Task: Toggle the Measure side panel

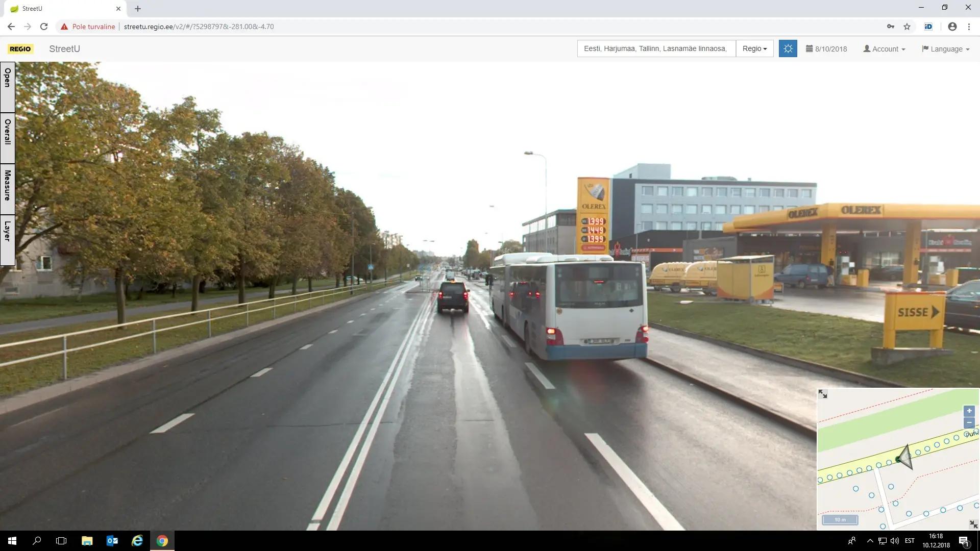Action: [x=8, y=188]
